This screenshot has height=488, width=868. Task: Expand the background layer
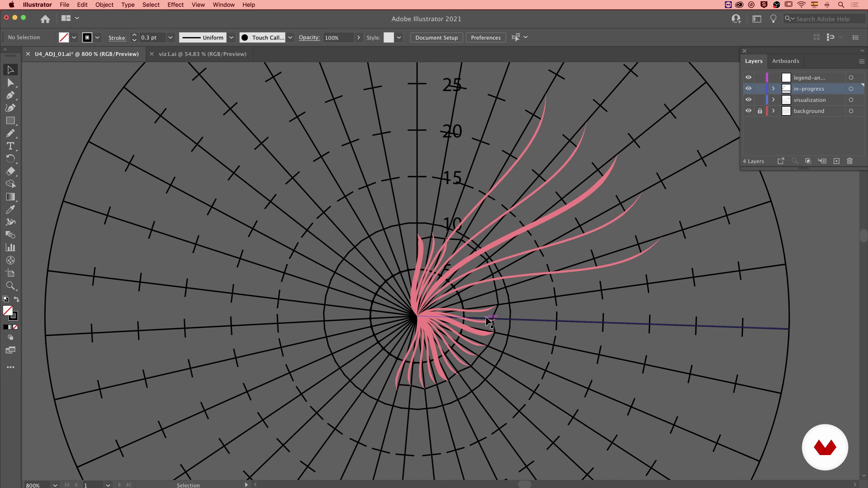click(773, 111)
